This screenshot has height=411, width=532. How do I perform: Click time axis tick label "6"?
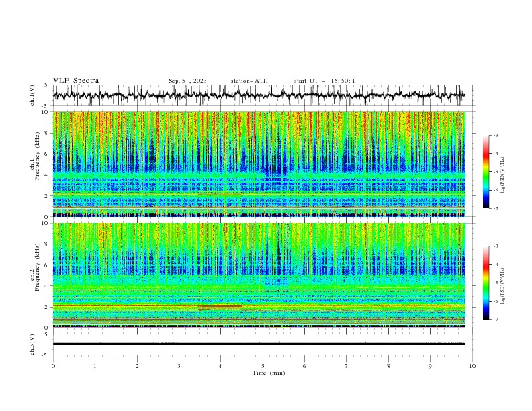coord(304,366)
